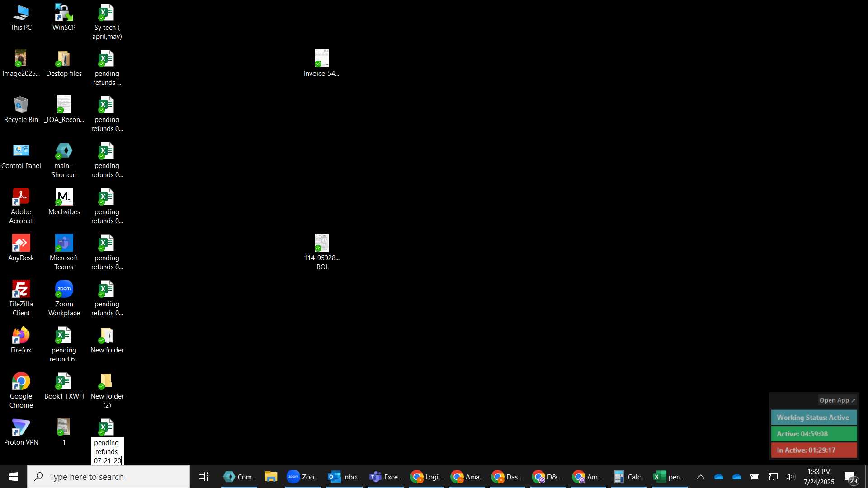
Task: Select Book1 TXWH Excel file
Action: point(64,386)
